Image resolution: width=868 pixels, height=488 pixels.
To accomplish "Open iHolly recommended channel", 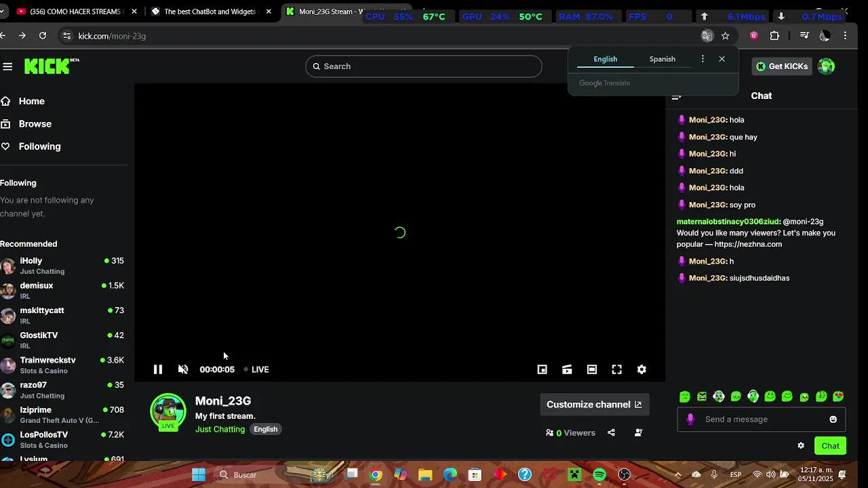I will [x=62, y=266].
